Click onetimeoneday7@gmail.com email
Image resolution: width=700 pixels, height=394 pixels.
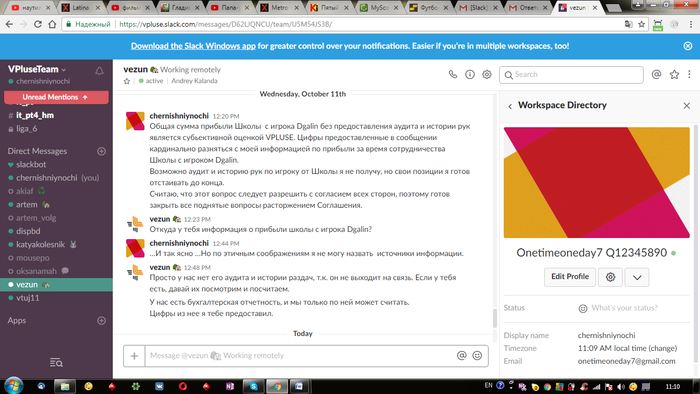(626, 361)
